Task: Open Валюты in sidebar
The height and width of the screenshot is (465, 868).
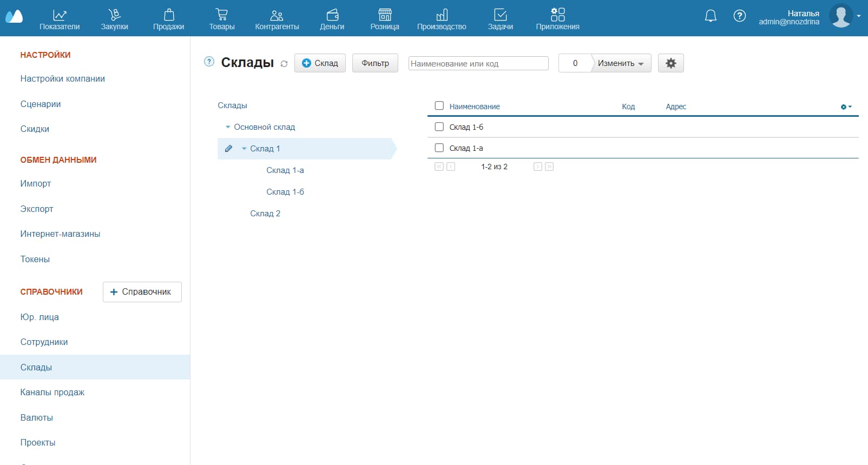Action: click(x=36, y=417)
